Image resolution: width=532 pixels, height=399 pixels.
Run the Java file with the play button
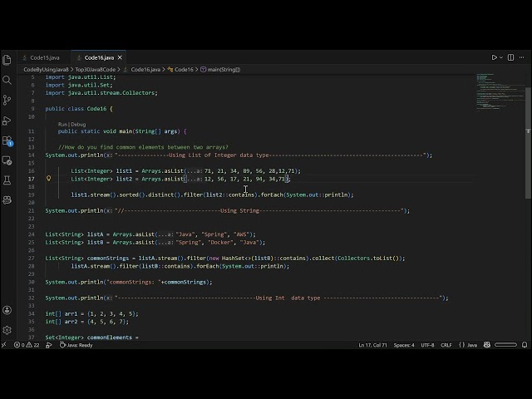[x=495, y=57]
